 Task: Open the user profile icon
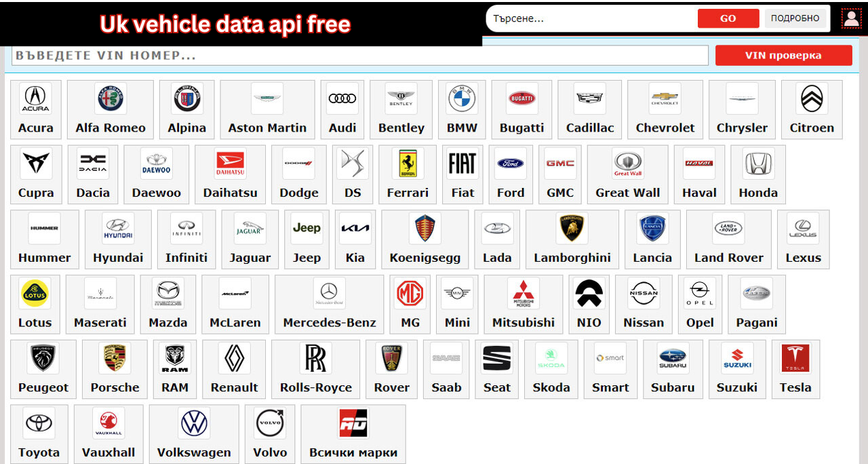click(x=850, y=19)
